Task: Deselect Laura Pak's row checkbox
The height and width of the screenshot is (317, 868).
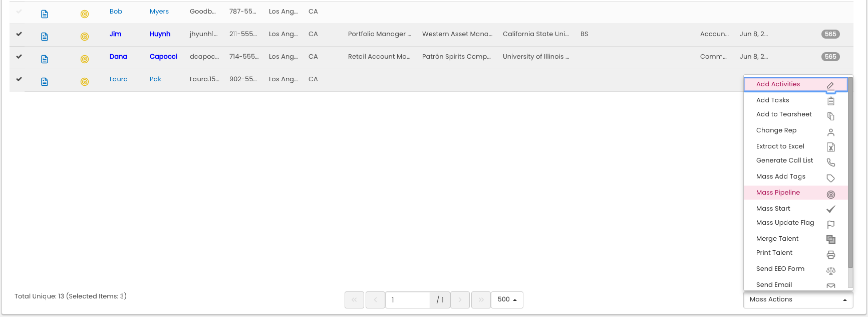Action: [19, 79]
